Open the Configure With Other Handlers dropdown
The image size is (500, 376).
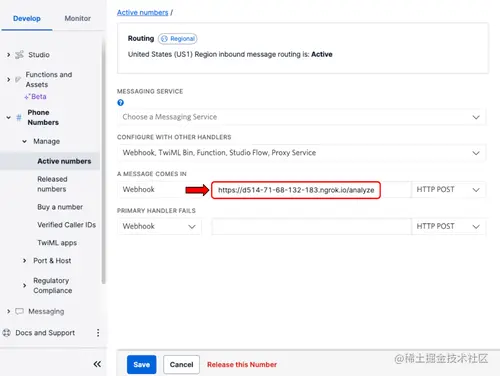pos(301,153)
